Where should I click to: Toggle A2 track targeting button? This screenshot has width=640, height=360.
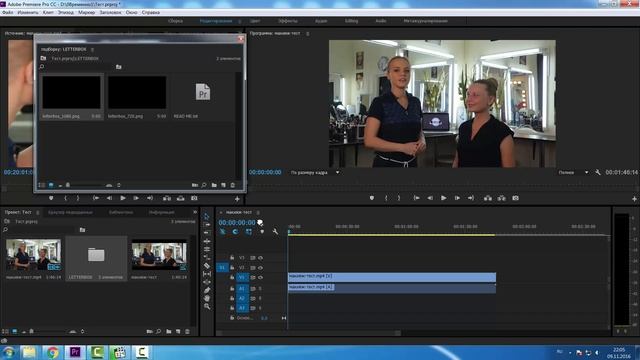pyautogui.click(x=242, y=298)
